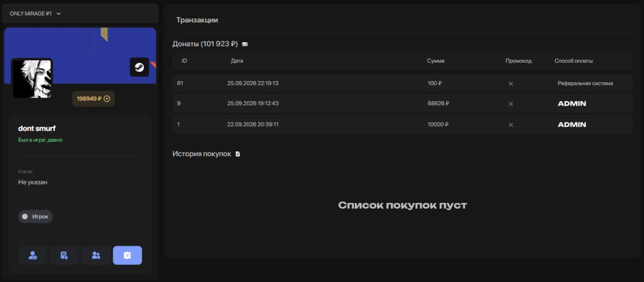Click the blue profile banner image
The image size is (644, 282).
[x=80, y=55]
